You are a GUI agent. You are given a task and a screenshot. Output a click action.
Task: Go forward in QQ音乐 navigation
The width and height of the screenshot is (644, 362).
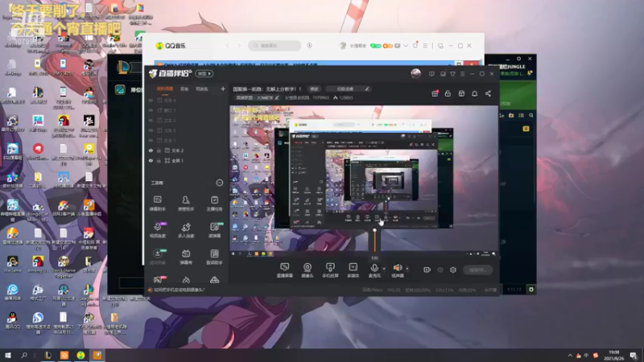tap(239, 46)
